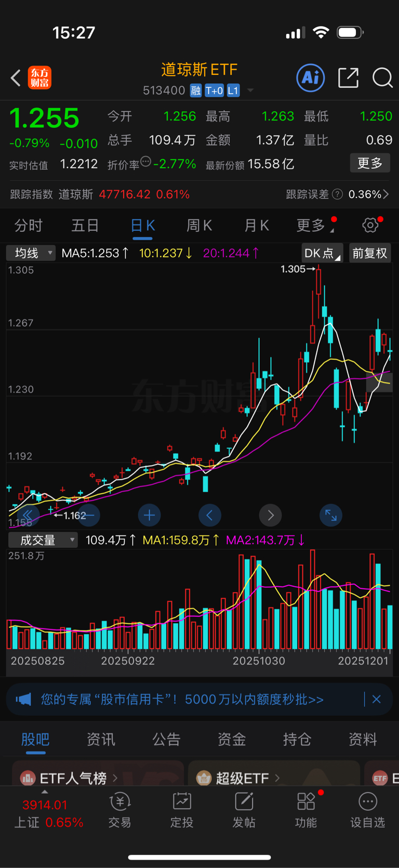Tap MA1:159.8万 volume legend
The image size is (399, 868).
[x=181, y=540]
